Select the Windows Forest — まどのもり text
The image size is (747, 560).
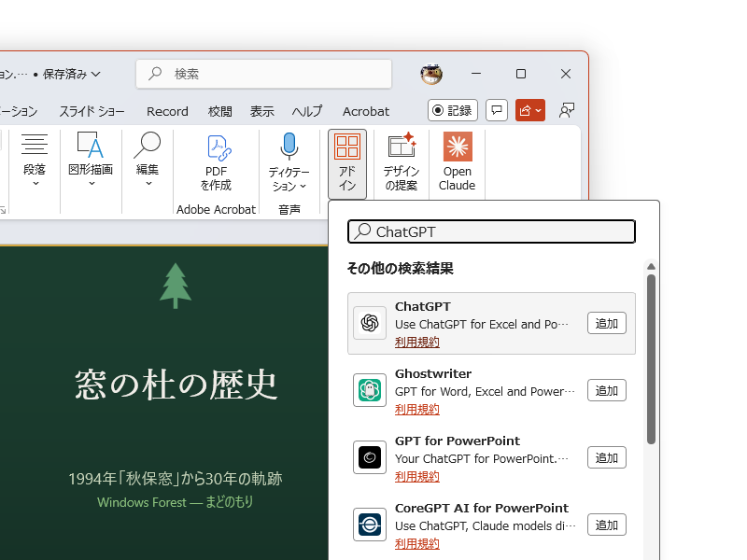176,502
